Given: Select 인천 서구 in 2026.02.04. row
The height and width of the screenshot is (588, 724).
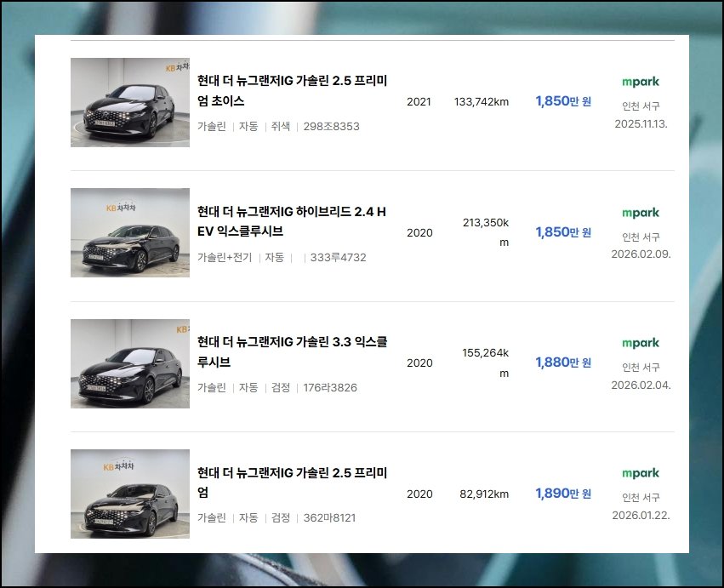Looking at the screenshot, I should [641, 368].
